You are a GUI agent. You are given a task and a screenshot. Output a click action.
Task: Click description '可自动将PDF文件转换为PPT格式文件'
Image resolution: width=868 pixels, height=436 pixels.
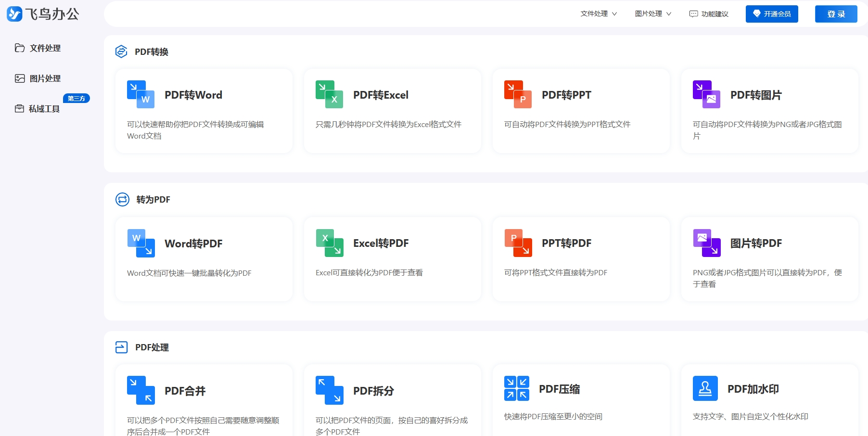567,124
